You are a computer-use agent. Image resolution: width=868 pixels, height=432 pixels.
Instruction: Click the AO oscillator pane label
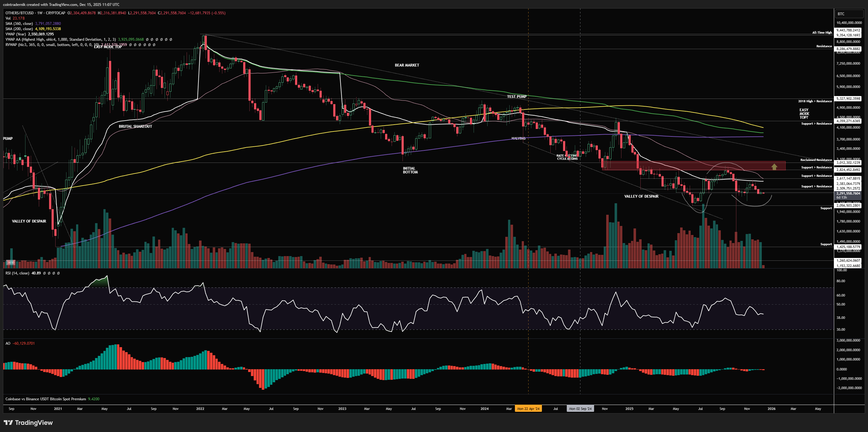[x=8, y=343]
